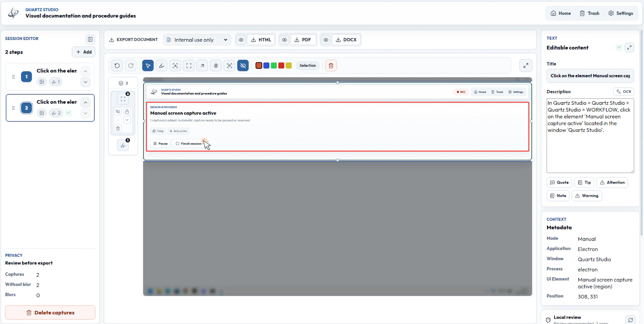Confirm editable content with check icon

[x=619, y=47]
